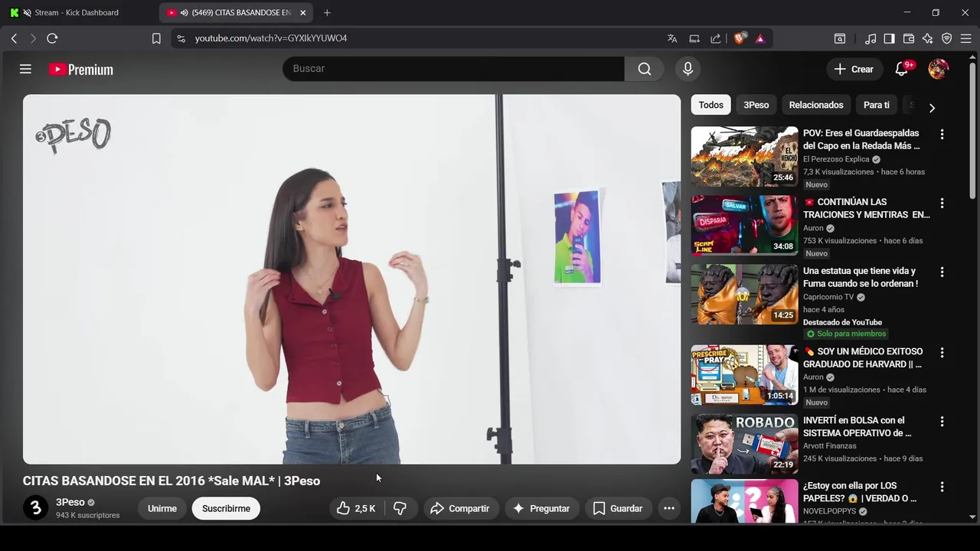The image size is (980, 551).
Task: Open the ROBADO 22:19 thumbnail
Action: [x=744, y=444]
